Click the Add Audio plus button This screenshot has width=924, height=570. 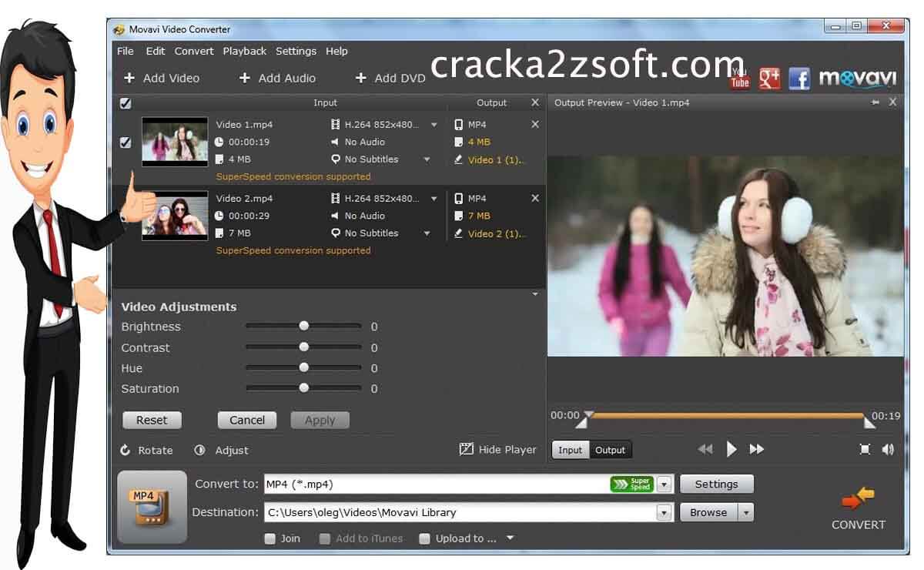pos(245,78)
